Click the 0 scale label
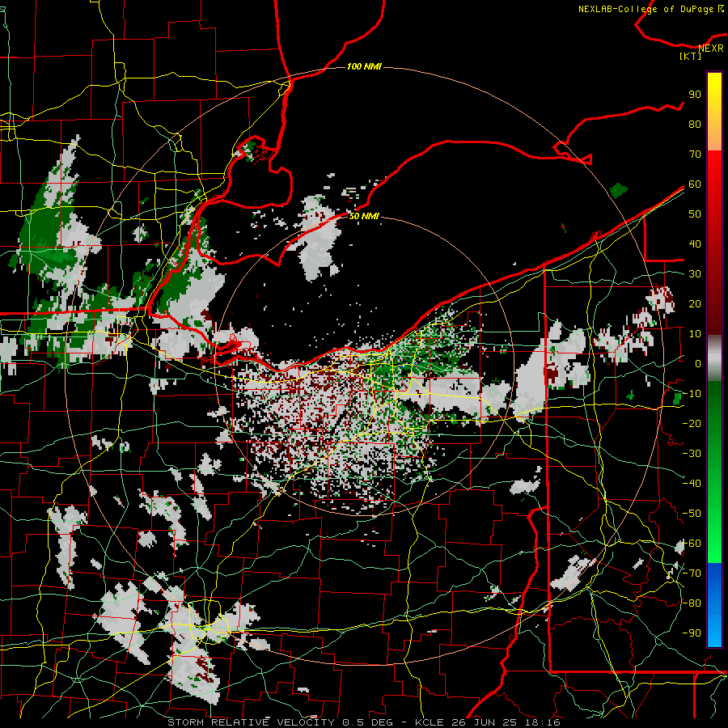Screen dimensions: 728x728 pos(698,364)
